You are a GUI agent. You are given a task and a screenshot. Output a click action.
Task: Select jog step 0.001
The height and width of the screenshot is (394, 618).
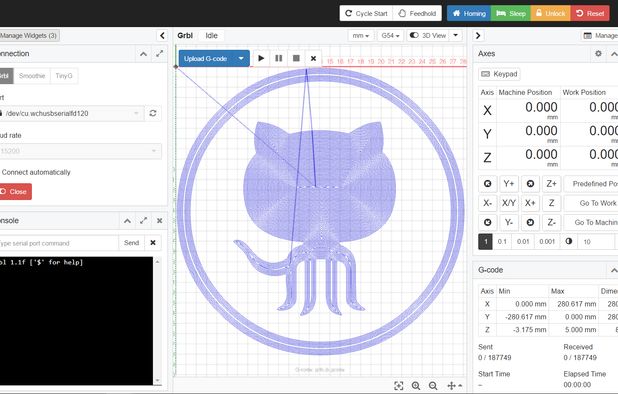tap(547, 242)
